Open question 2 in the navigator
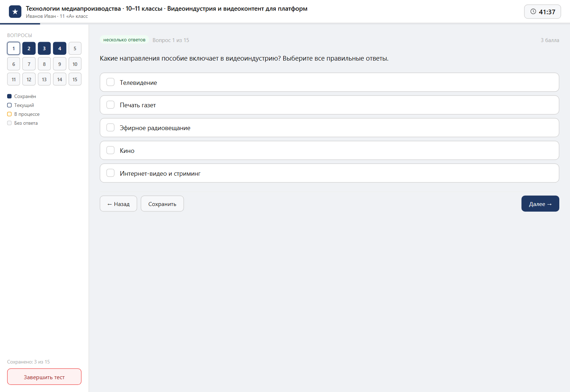This screenshot has width=570, height=392. click(29, 48)
